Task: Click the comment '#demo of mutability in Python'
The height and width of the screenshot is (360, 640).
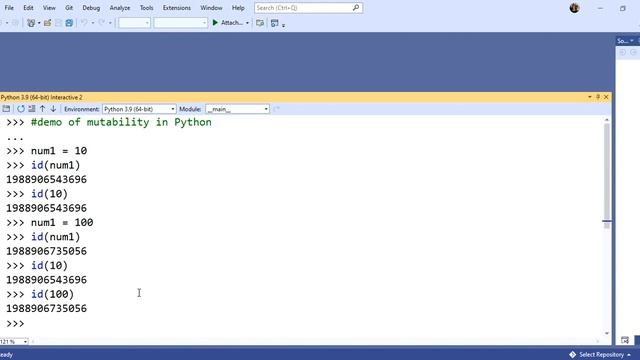Action: click(121, 122)
